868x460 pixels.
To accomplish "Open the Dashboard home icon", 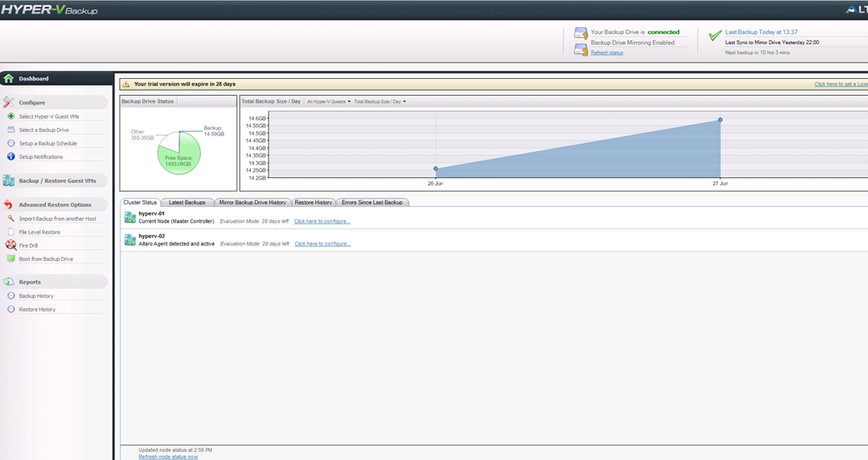I will pyautogui.click(x=8, y=79).
